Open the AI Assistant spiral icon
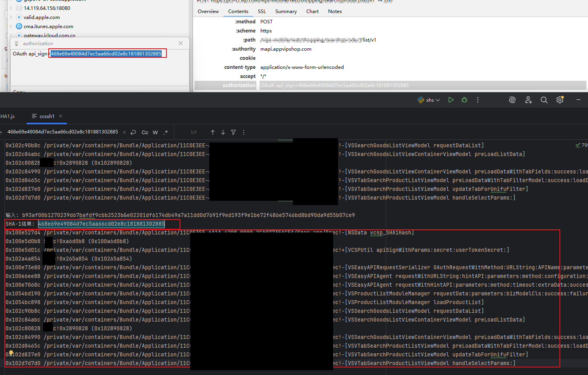 [512, 100]
